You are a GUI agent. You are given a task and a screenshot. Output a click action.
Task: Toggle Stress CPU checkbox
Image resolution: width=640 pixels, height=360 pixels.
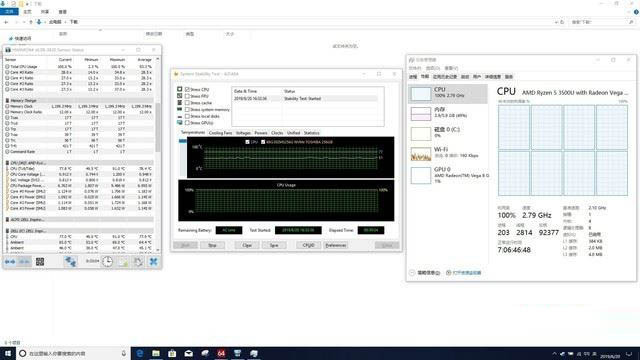(x=187, y=89)
